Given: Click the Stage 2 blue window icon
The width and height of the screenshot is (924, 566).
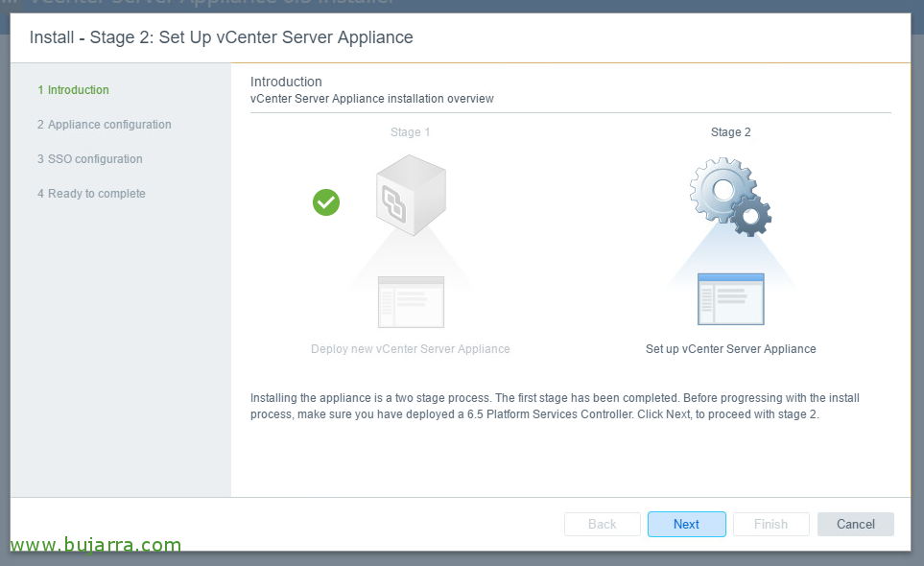Looking at the screenshot, I should pyautogui.click(x=731, y=299).
